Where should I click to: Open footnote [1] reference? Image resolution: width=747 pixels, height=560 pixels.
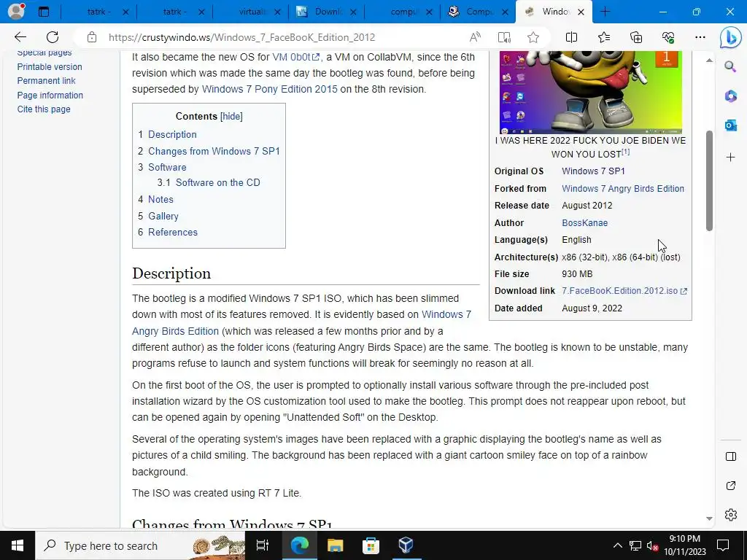pos(625,152)
